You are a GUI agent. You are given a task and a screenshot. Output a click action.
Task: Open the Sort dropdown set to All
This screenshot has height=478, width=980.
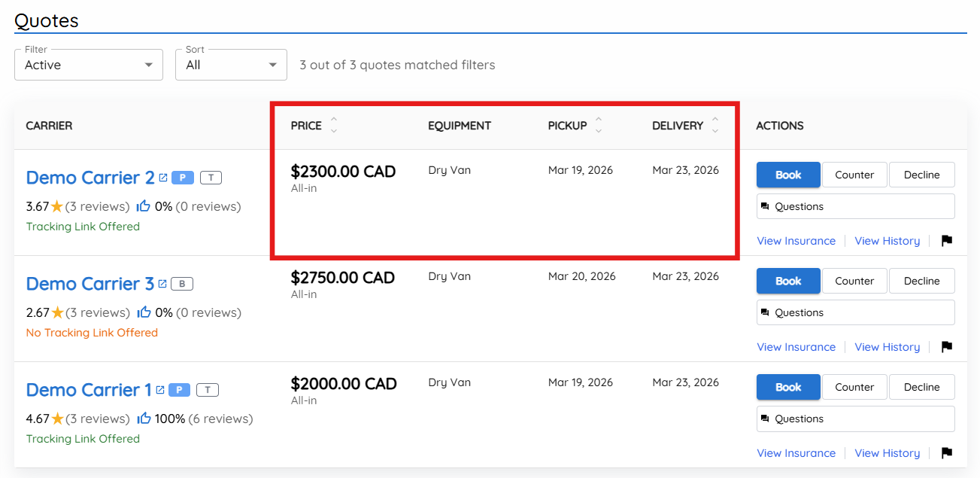232,65
